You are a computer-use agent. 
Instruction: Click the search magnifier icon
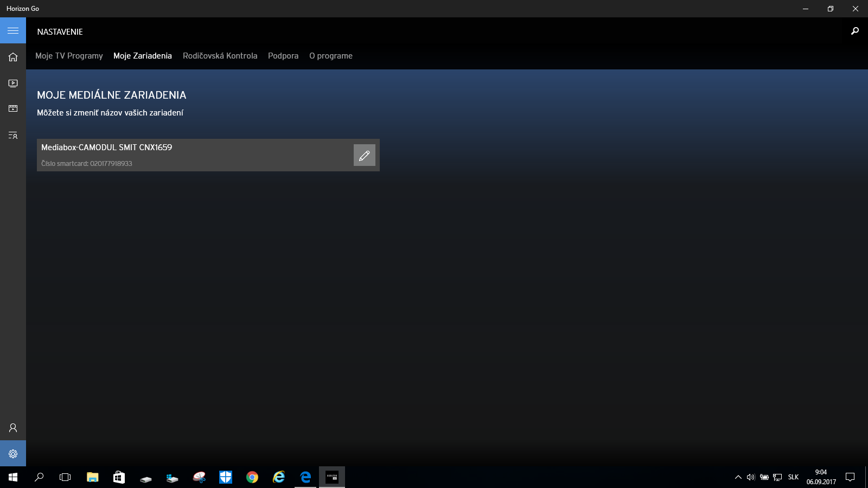point(855,31)
